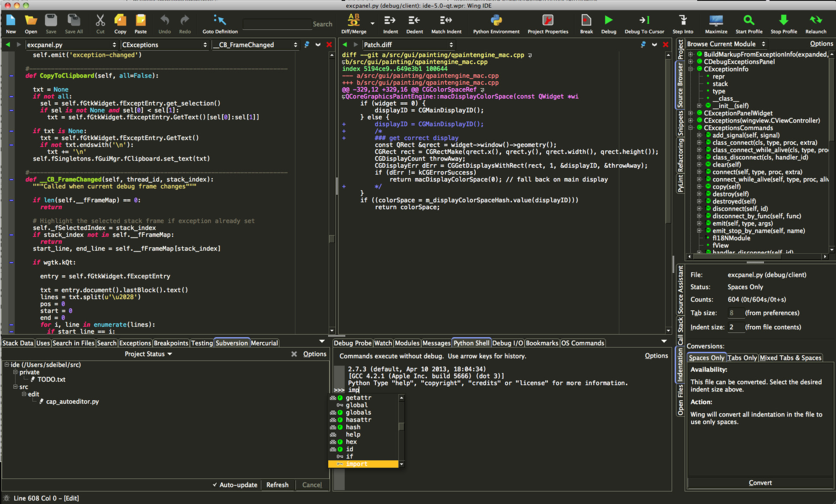The width and height of the screenshot is (836, 504).
Task: Click the Match Indent icon
Action: tap(446, 20)
